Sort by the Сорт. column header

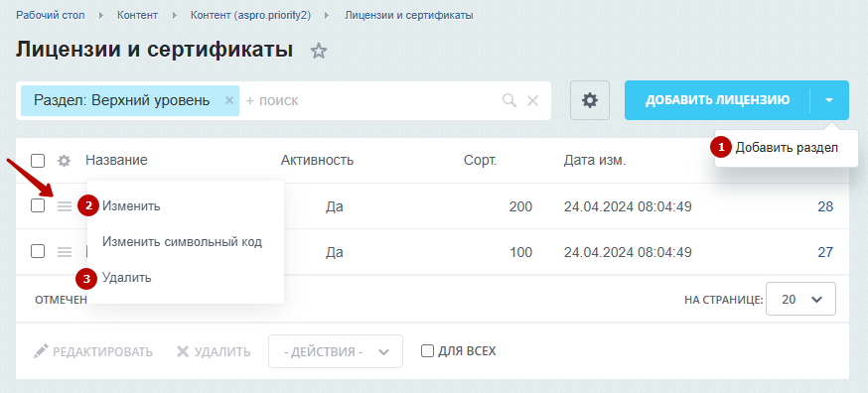(481, 161)
